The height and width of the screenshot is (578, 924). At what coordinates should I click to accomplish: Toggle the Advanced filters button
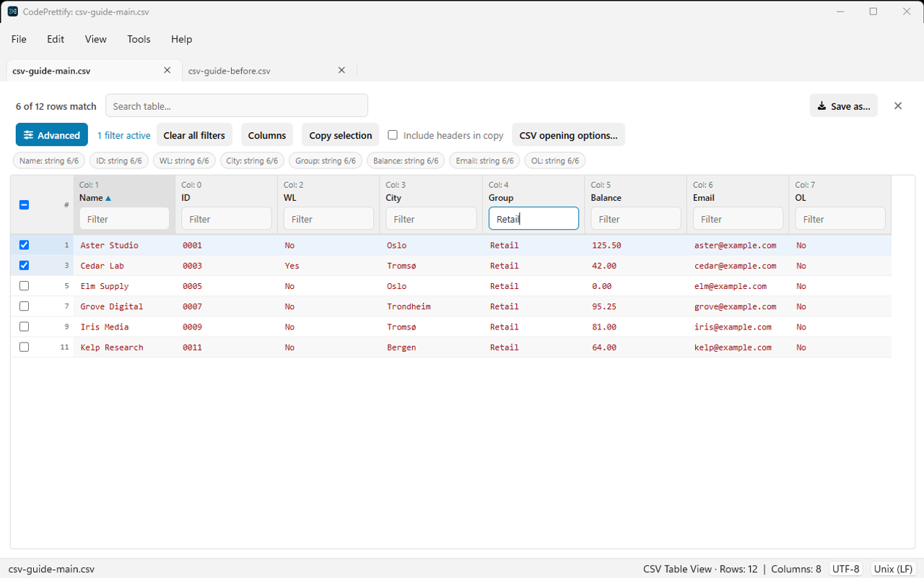51,135
